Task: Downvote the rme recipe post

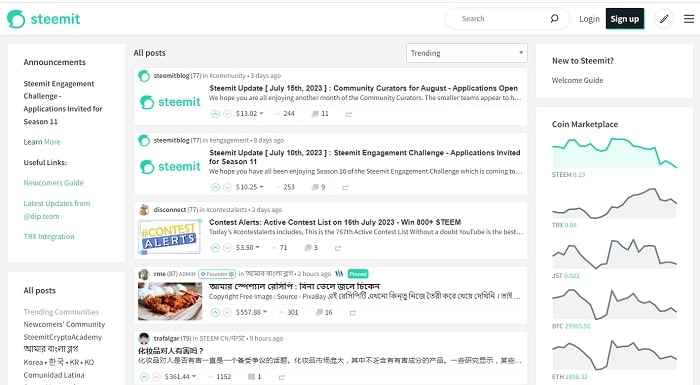Action: [227, 312]
